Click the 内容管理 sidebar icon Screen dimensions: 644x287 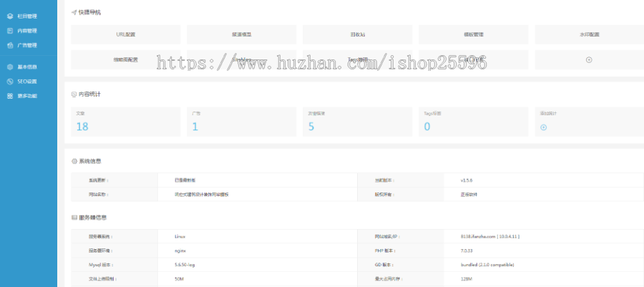(10, 31)
